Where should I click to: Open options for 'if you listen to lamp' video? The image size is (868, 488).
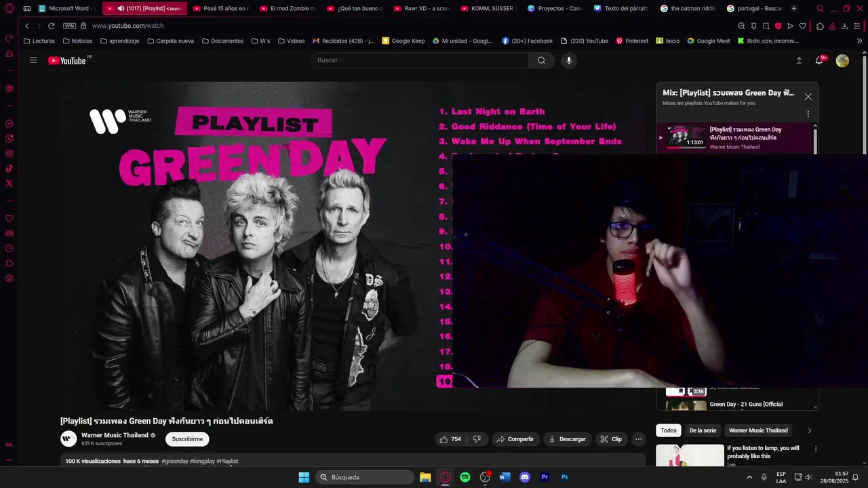(x=815, y=449)
